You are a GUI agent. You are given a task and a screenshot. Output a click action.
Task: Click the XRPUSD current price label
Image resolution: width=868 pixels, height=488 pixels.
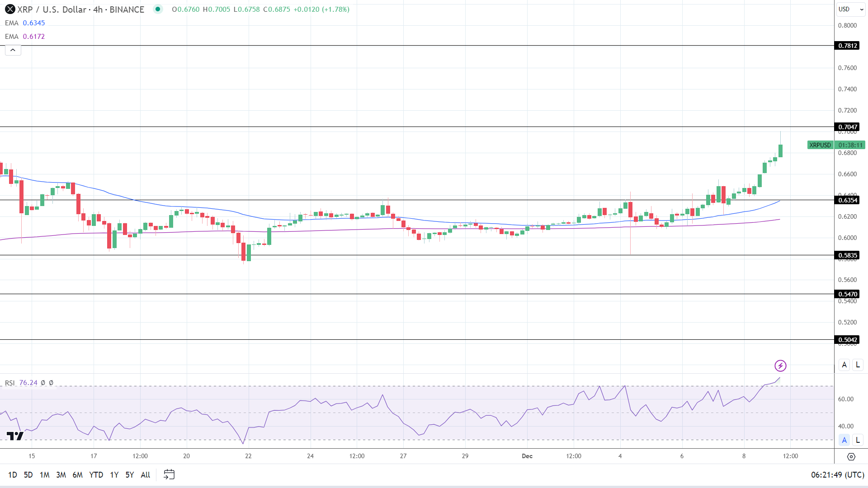click(820, 145)
